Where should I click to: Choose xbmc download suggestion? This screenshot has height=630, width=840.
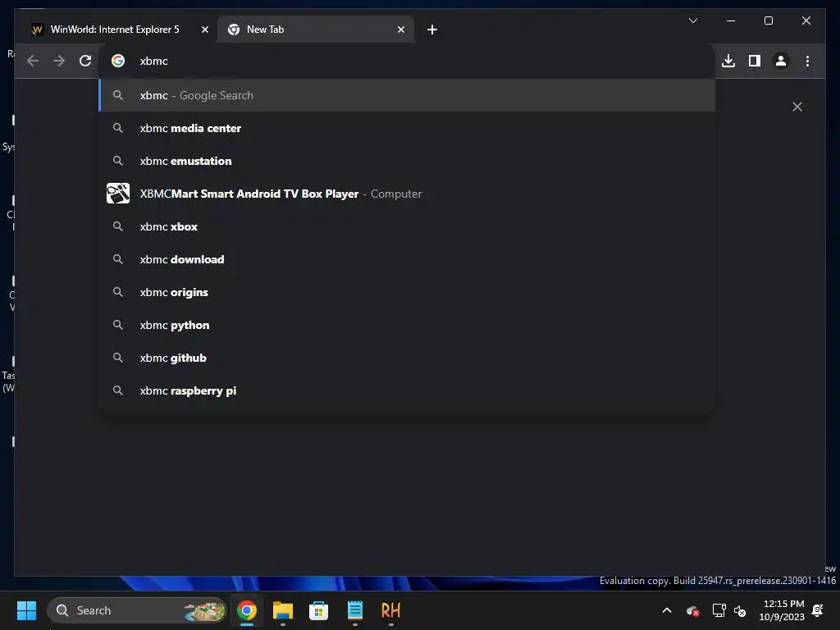[407, 259]
